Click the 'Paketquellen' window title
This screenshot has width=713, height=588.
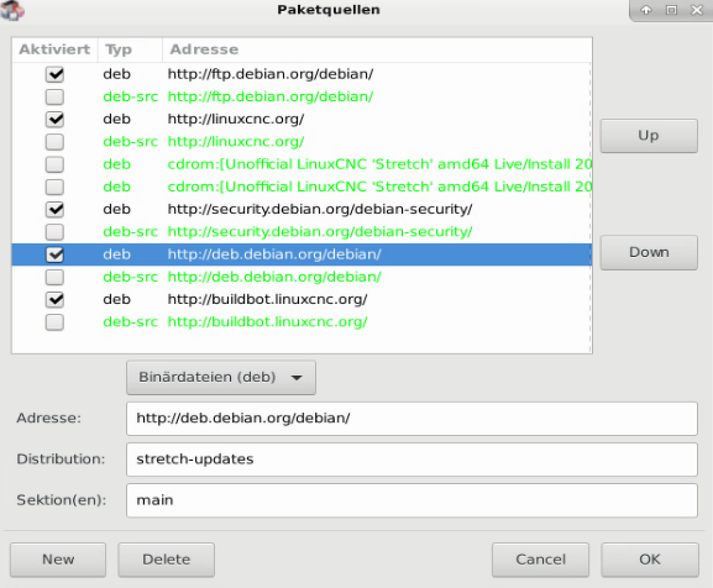[329, 9]
